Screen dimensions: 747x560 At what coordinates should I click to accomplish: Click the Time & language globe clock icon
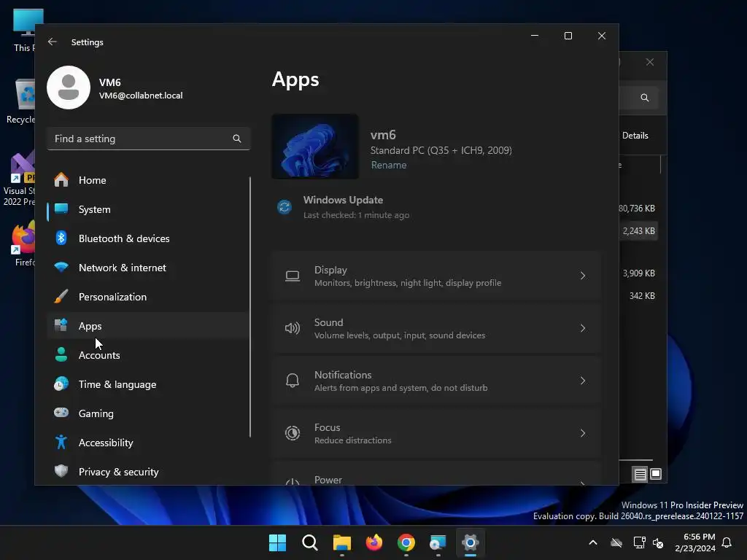point(61,384)
